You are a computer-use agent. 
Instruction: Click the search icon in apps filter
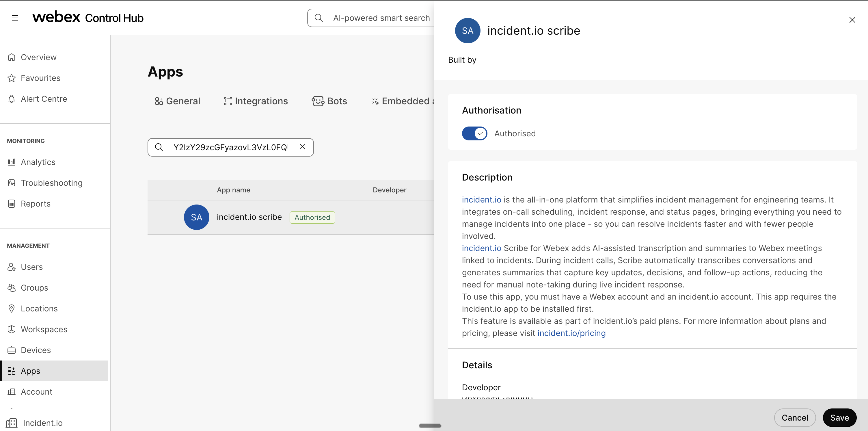tap(159, 147)
